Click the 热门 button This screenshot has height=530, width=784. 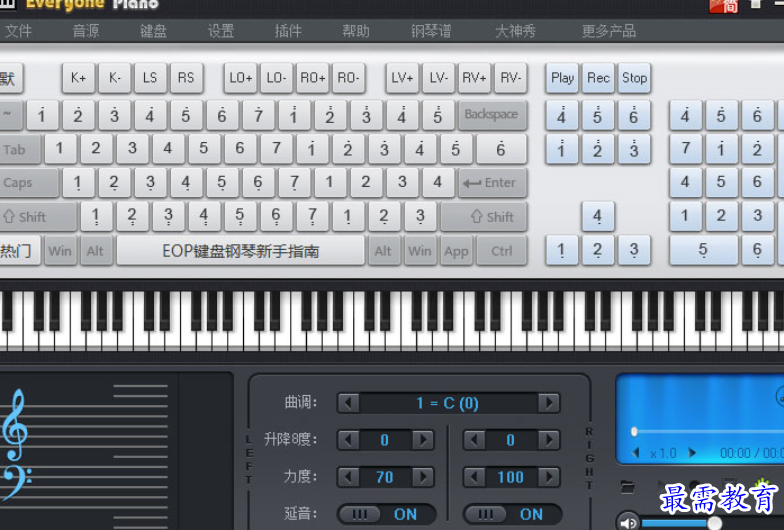coord(19,250)
